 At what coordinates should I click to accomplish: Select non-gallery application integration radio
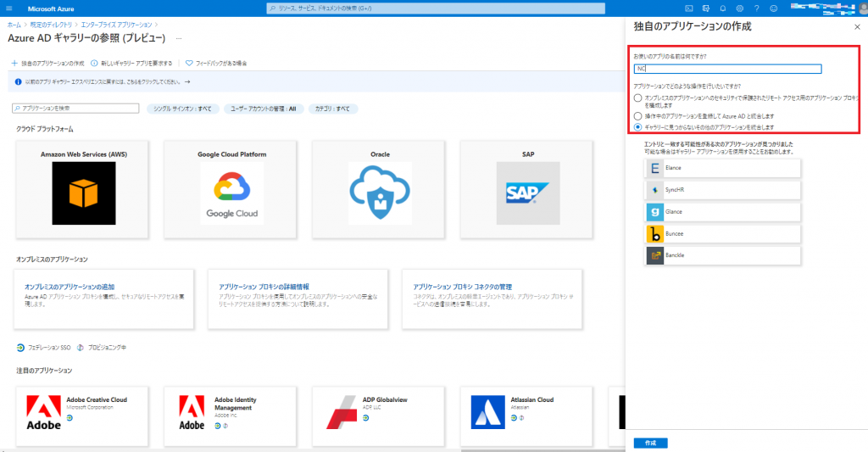pos(637,127)
